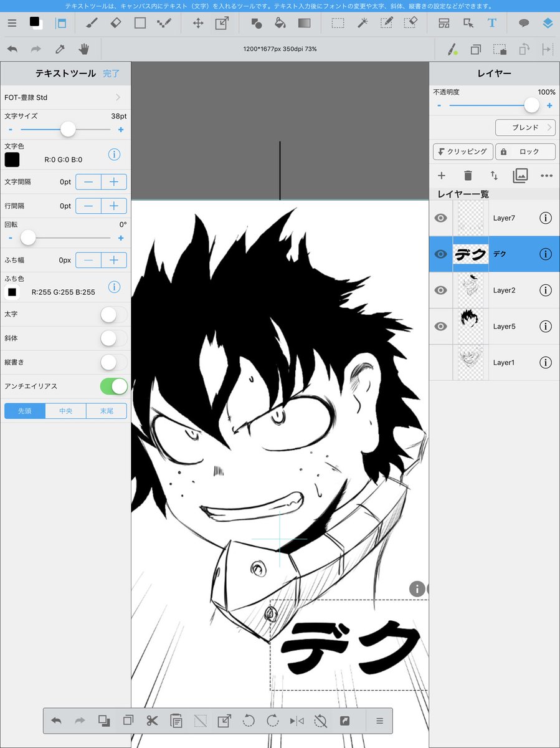Select the Eraser tool
The width and height of the screenshot is (560, 748).
(x=116, y=23)
